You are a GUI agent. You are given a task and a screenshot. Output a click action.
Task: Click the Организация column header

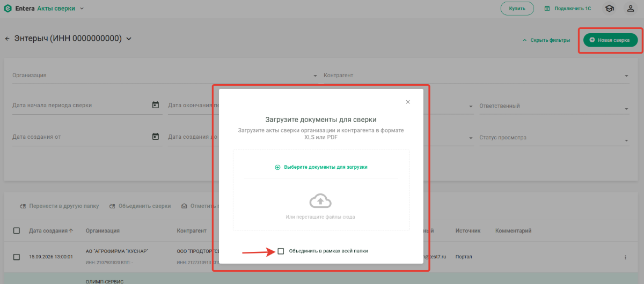(103, 231)
